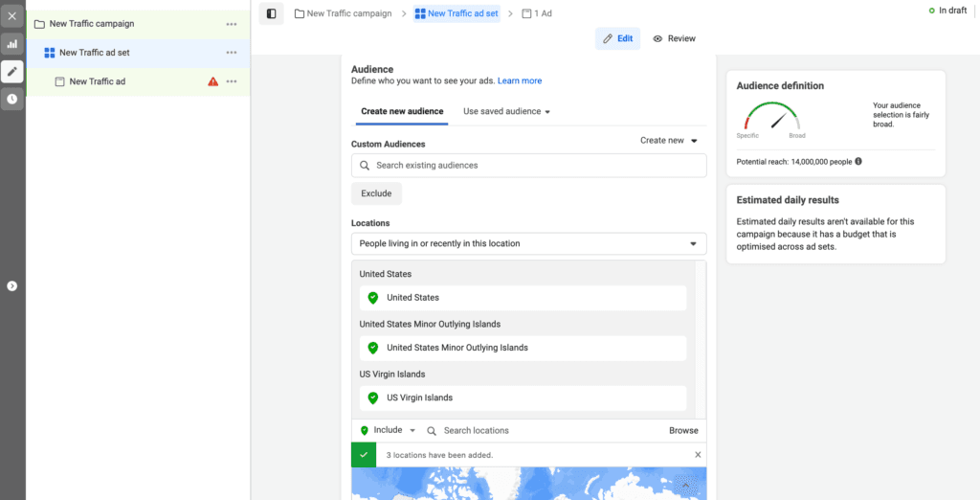This screenshot has height=500, width=980.
Task: Switch to the Review tab
Action: pyautogui.click(x=674, y=38)
